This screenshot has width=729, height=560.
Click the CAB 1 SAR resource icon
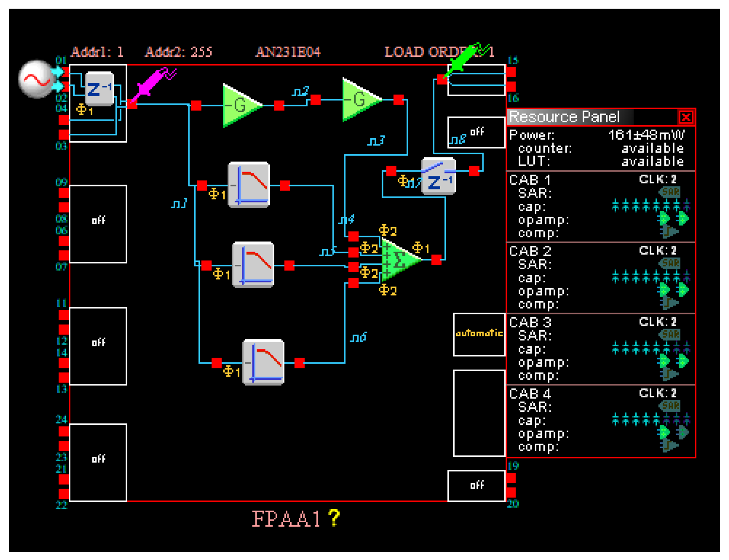click(670, 192)
